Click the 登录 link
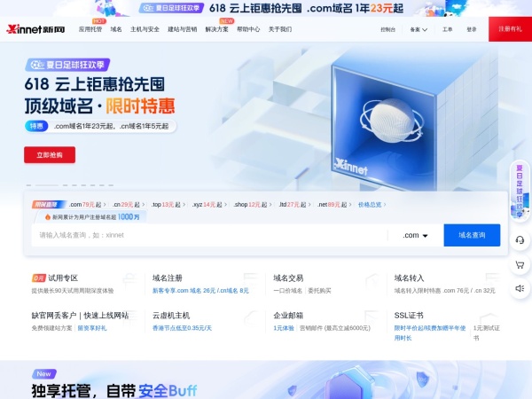This screenshot has height=399, width=532. 472,29
